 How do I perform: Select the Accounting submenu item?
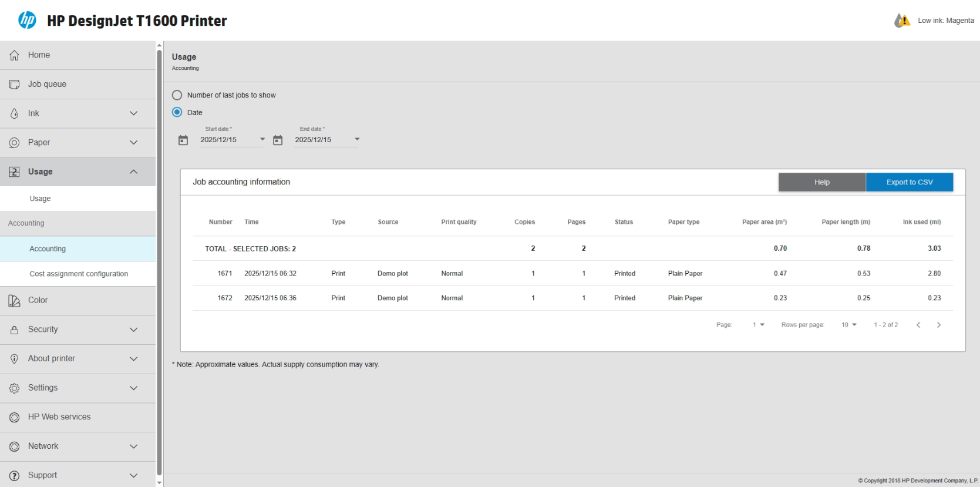pyautogui.click(x=78, y=249)
